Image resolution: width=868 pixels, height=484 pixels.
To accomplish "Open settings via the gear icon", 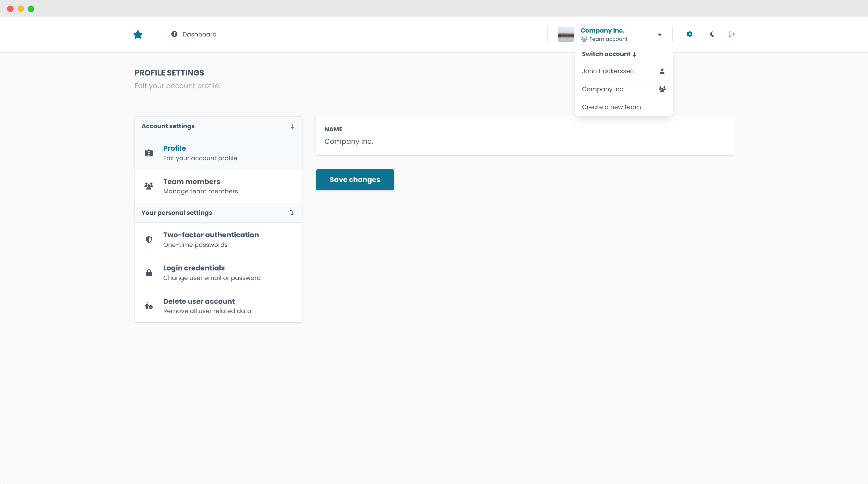I will (x=689, y=34).
